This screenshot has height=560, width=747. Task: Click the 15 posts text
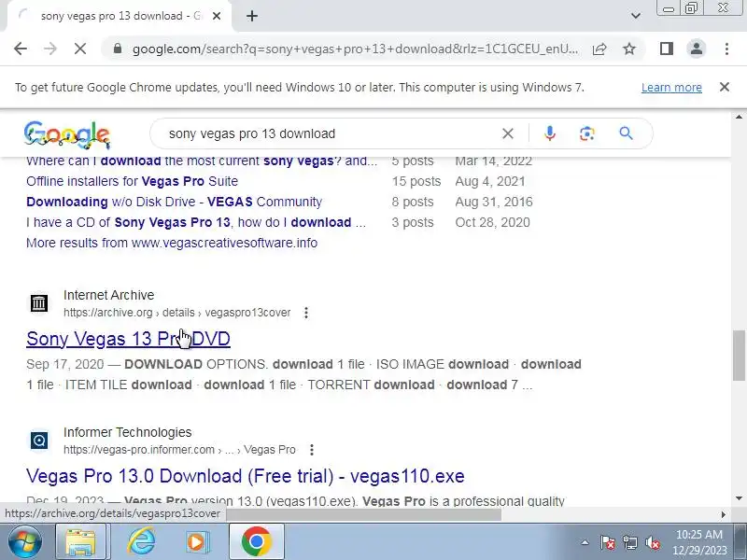coord(416,181)
